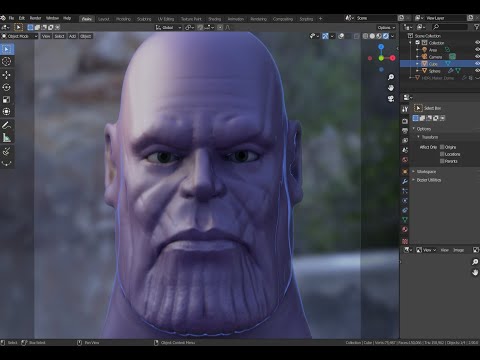This screenshot has width=480, height=360.
Task: Open the Edit menu
Action: (22, 18)
